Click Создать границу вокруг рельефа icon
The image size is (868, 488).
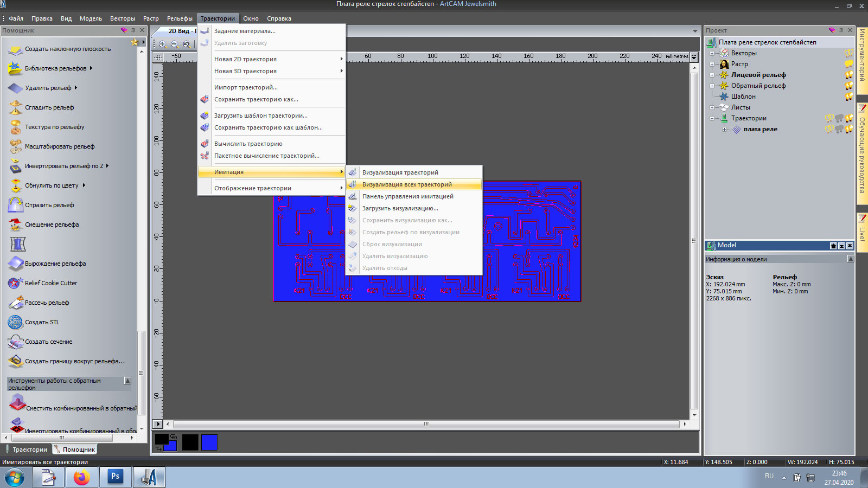[x=16, y=362]
